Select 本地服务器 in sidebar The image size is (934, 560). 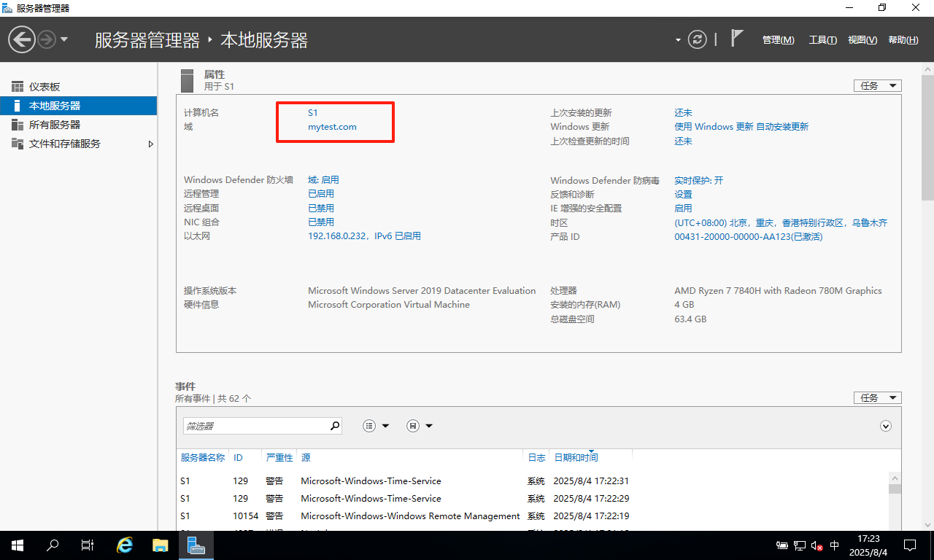[78, 106]
